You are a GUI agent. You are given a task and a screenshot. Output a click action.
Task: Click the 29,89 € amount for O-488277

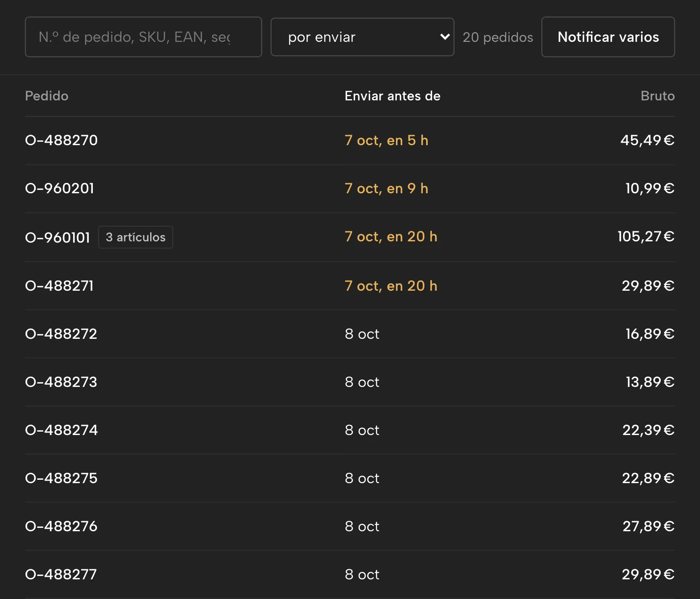pos(648,574)
